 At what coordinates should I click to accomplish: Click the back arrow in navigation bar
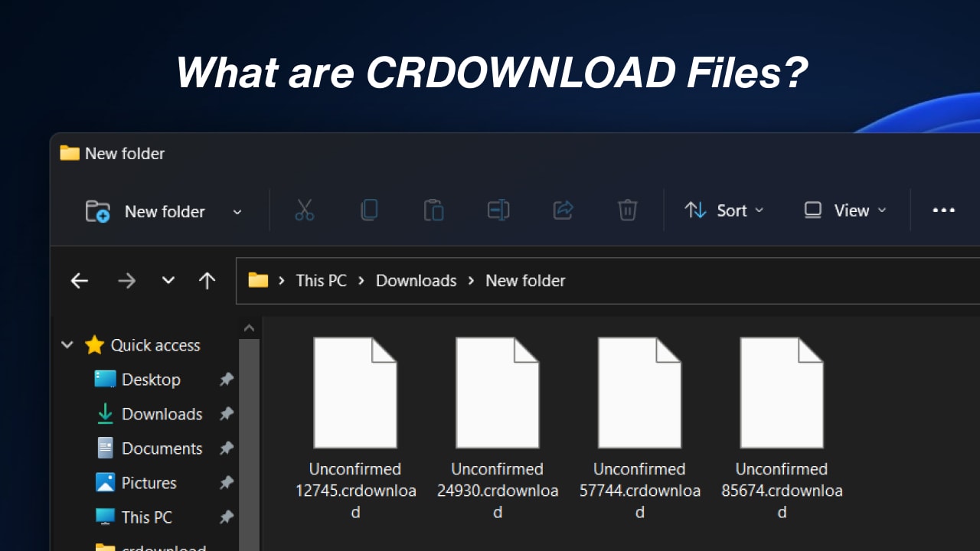pos(79,280)
